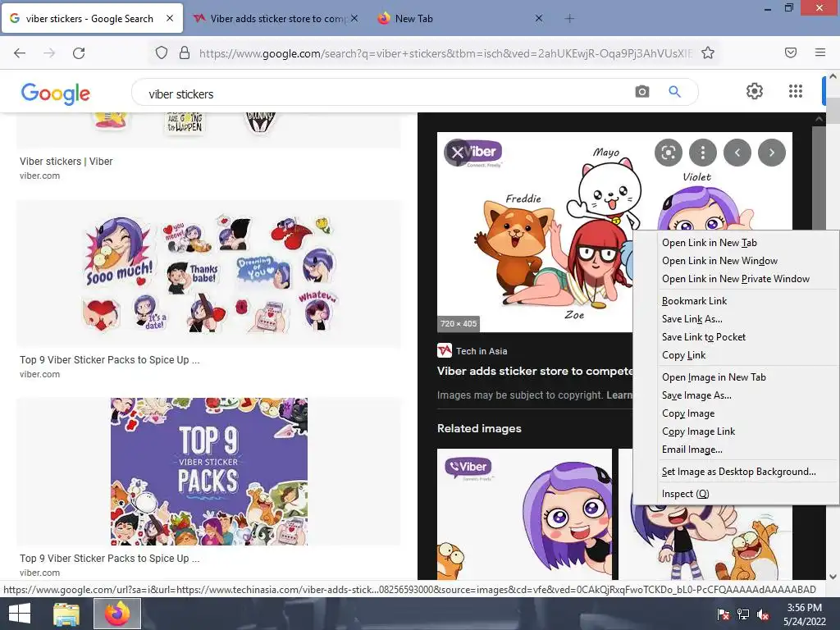Open the Google apps grid
The image size is (840, 630).
point(796,91)
